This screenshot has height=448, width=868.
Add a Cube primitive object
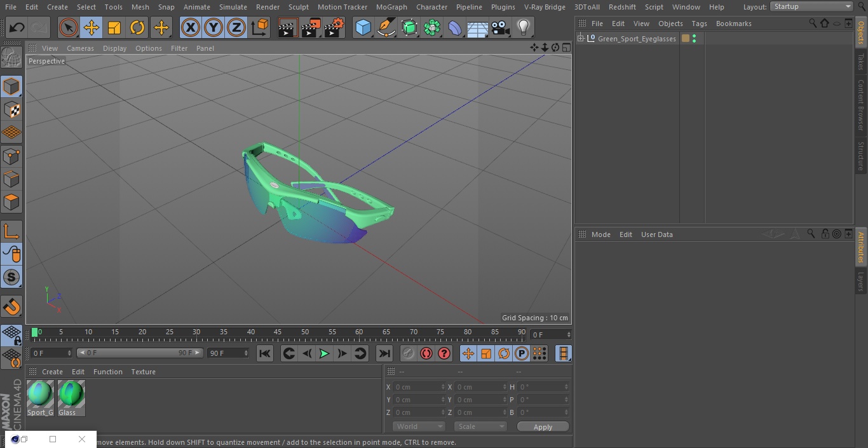[x=363, y=28]
